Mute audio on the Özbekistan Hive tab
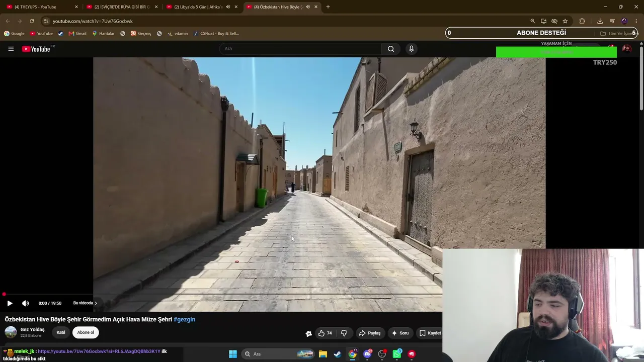 pyautogui.click(x=307, y=7)
